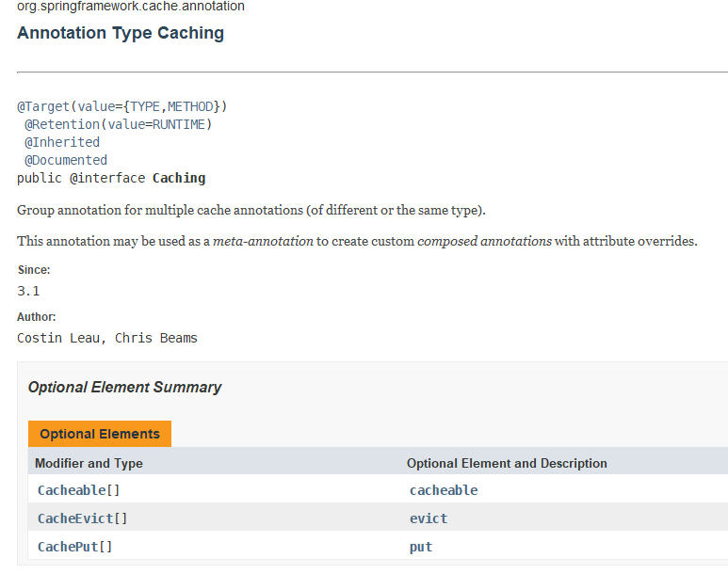Viewport: 728px width, 574px height.
Task: Open the @Retention annotation link
Action: [x=61, y=124]
